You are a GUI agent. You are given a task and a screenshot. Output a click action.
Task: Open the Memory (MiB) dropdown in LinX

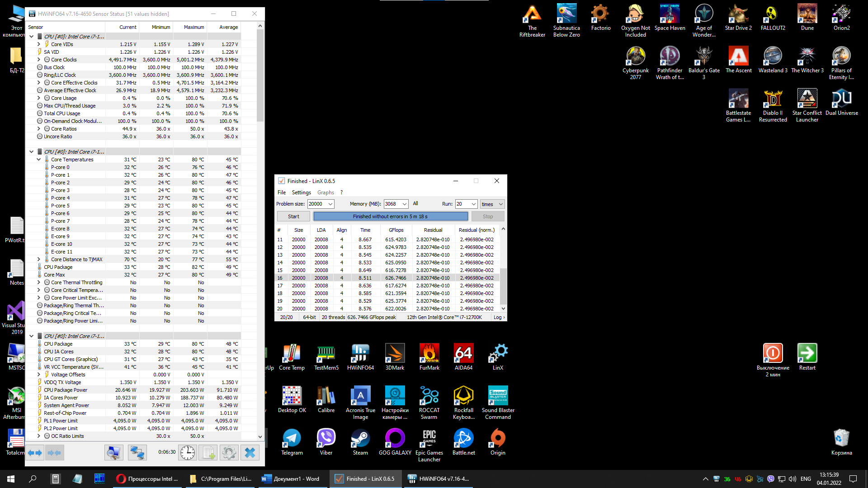[404, 204]
